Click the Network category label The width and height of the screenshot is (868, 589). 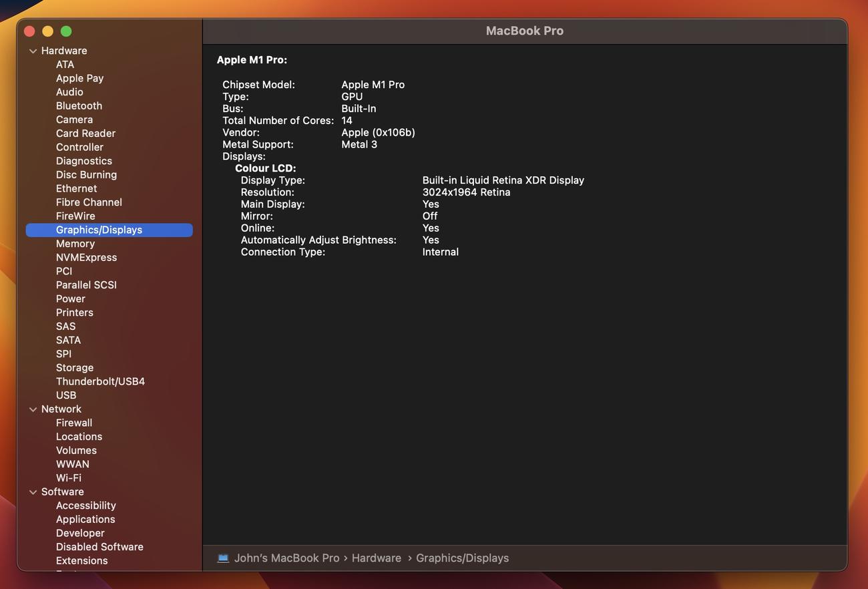(x=61, y=409)
